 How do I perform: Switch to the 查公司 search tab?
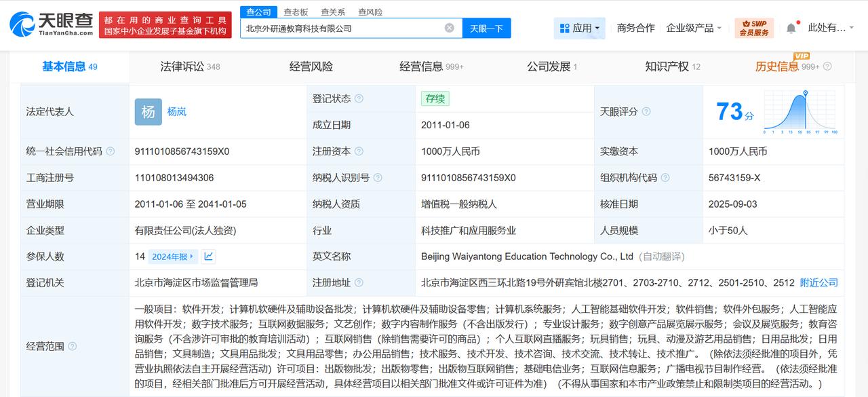click(258, 12)
